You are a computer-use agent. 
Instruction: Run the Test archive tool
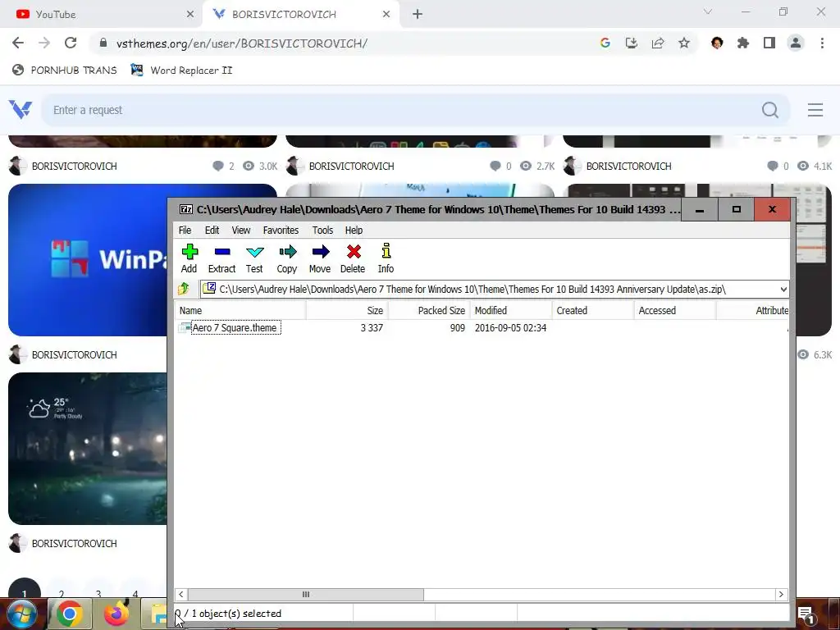coord(254,258)
